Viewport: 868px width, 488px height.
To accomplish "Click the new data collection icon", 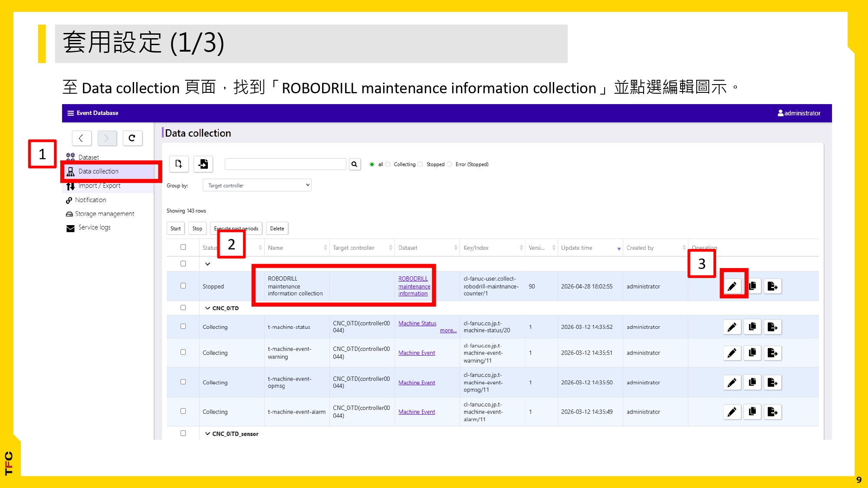I will (x=179, y=164).
